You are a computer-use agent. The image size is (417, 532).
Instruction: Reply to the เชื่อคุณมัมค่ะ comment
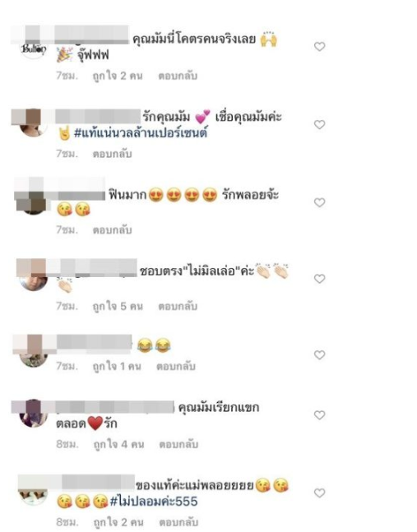tap(113, 154)
